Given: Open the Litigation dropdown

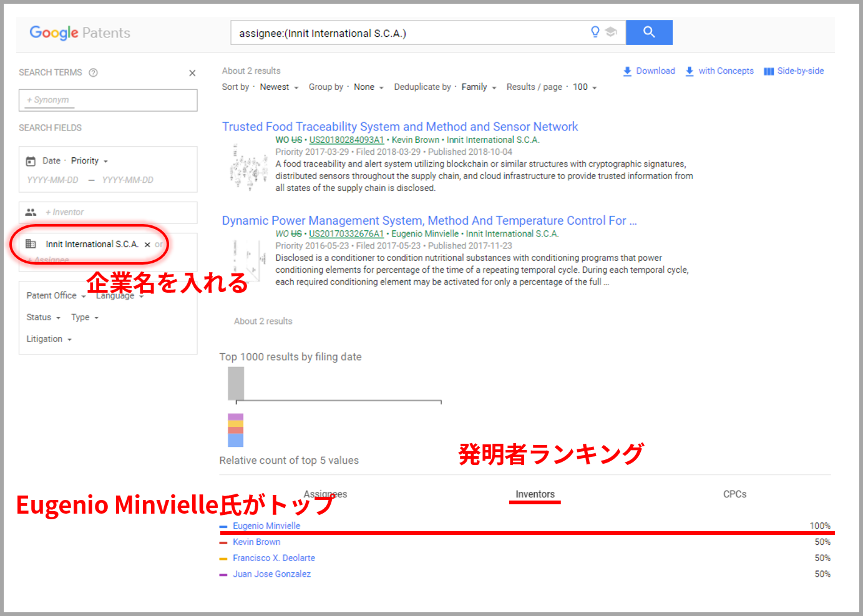Looking at the screenshot, I should (x=49, y=340).
